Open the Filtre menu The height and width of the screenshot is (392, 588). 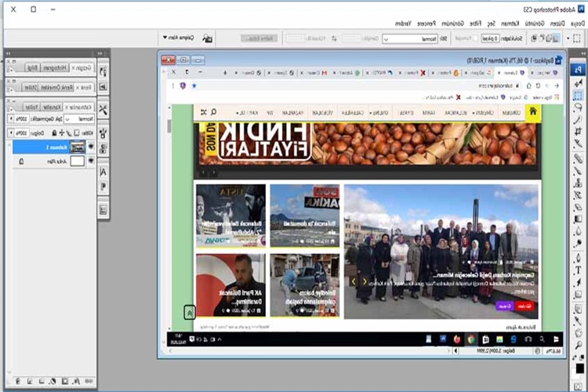pyautogui.click(x=476, y=24)
